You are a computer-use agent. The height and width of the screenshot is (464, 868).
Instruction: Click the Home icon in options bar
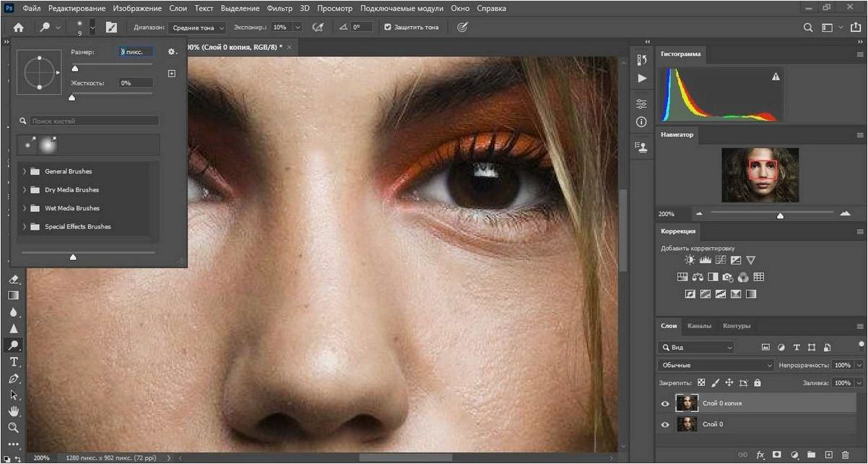click(x=18, y=27)
